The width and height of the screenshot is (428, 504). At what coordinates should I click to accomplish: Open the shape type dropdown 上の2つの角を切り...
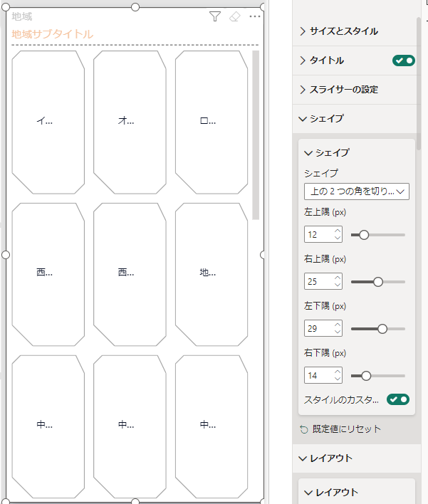pos(357,191)
